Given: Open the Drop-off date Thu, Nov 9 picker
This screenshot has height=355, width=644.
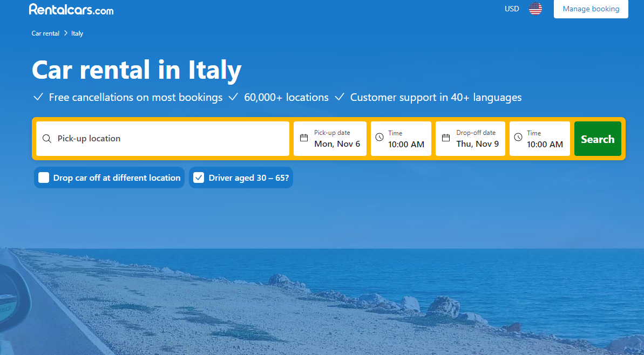Looking at the screenshot, I should [477, 144].
